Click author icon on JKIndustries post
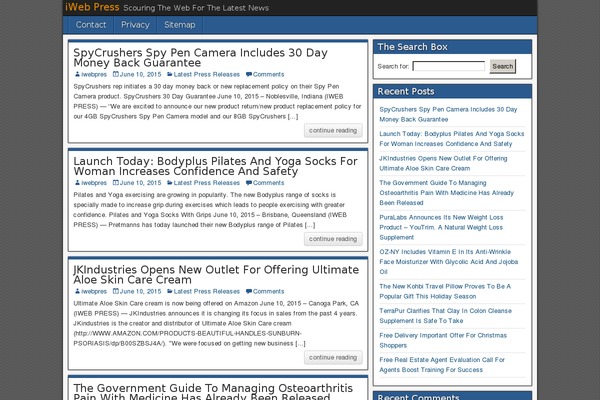 click(77, 291)
